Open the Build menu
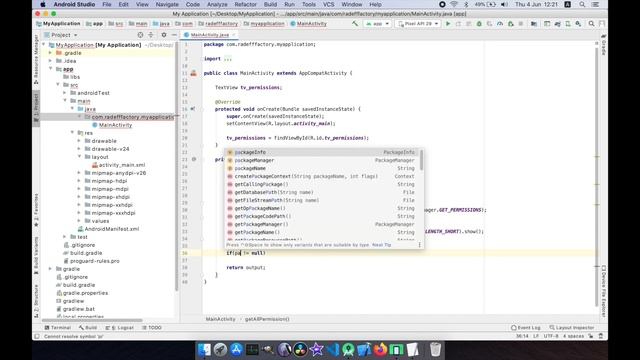 (x=270, y=4)
